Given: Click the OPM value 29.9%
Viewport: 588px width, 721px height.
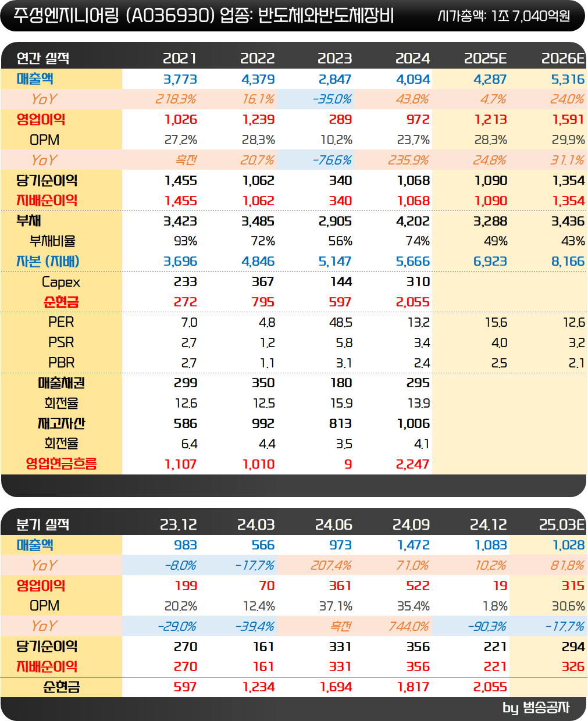Looking at the screenshot, I should 568,140.
